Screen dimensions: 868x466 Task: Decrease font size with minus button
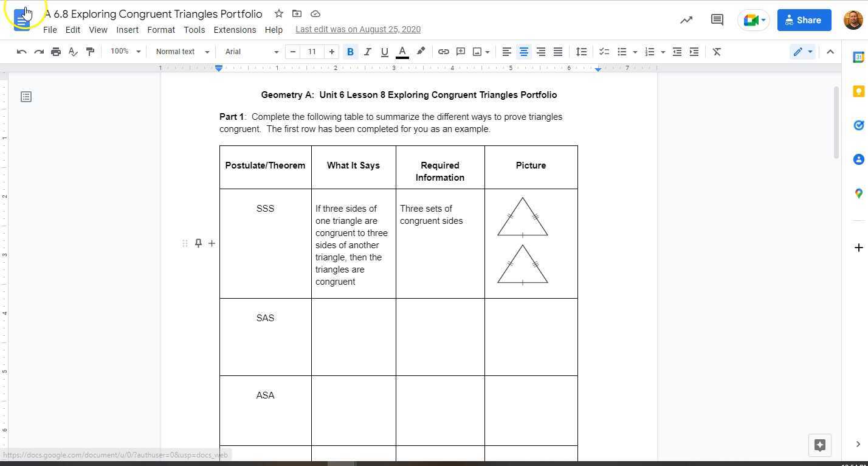[x=293, y=52]
